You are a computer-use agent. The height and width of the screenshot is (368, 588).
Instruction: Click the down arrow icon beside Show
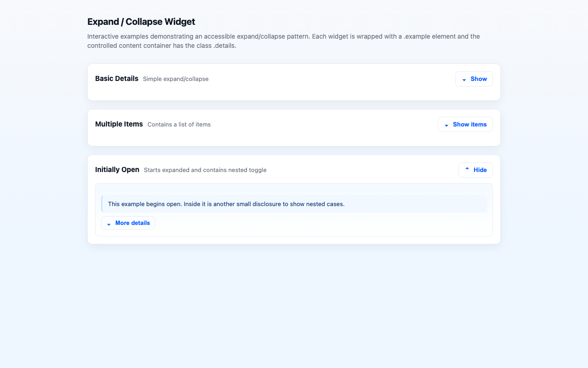pos(464,80)
